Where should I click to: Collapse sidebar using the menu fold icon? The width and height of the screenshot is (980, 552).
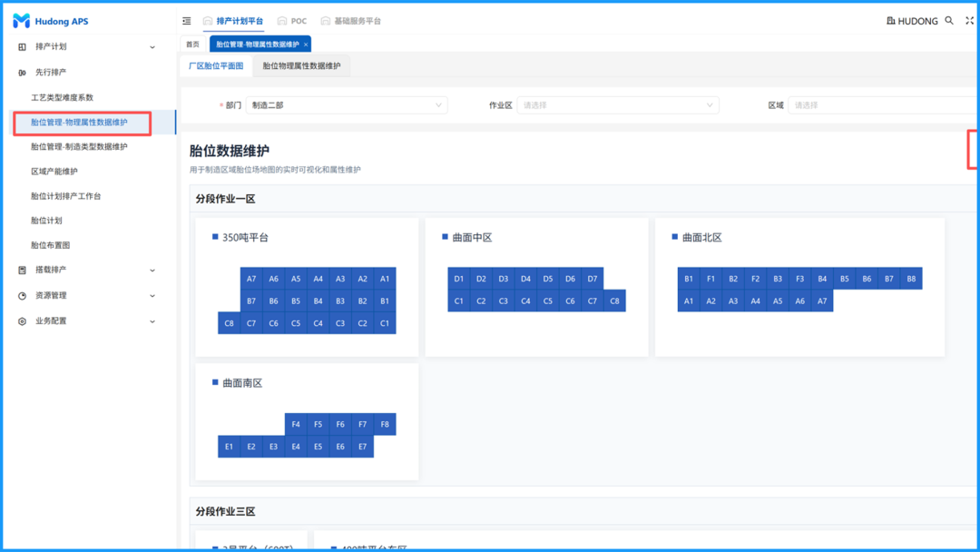(187, 21)
